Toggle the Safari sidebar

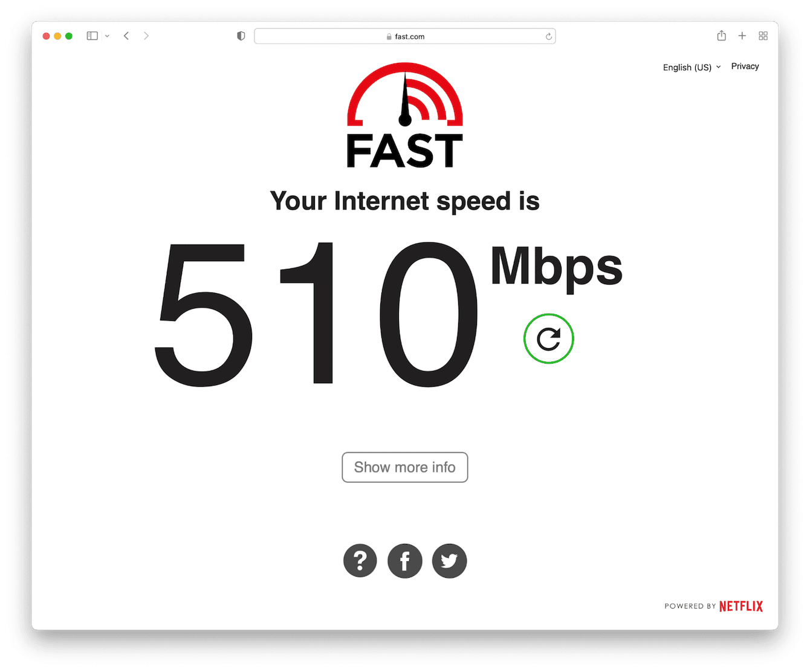[92, 36]
